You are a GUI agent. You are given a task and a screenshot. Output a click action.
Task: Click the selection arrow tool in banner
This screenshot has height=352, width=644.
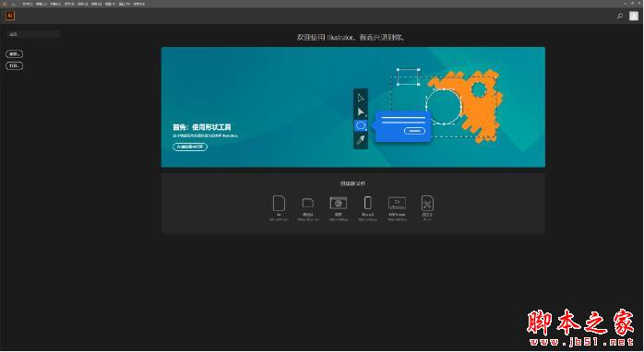point(361,98)
